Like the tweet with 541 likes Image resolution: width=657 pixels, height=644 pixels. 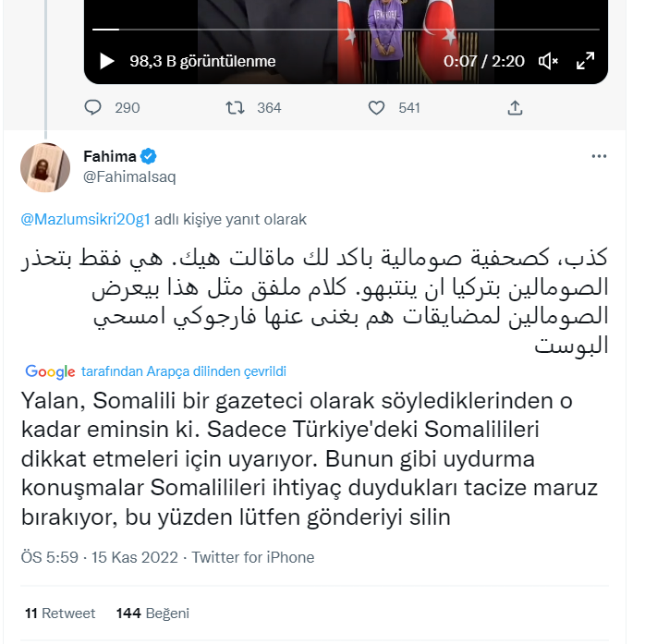tap(376, 108)
